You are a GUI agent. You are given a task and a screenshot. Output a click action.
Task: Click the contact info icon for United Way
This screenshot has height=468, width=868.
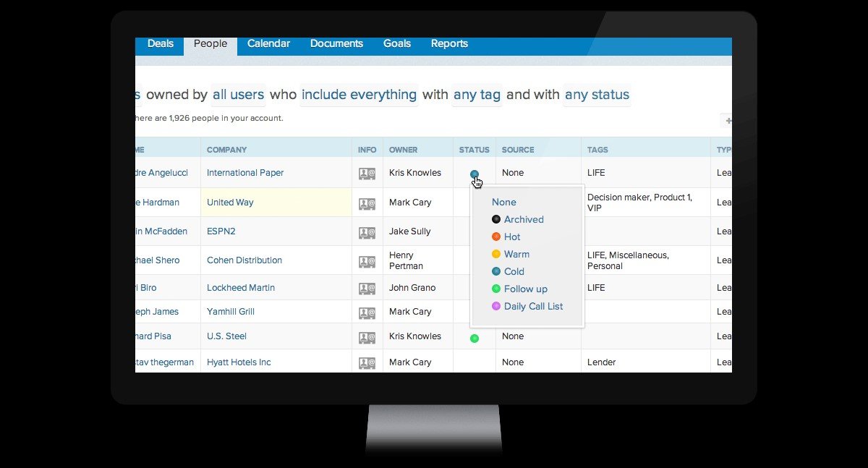click(x=367, y=203)
